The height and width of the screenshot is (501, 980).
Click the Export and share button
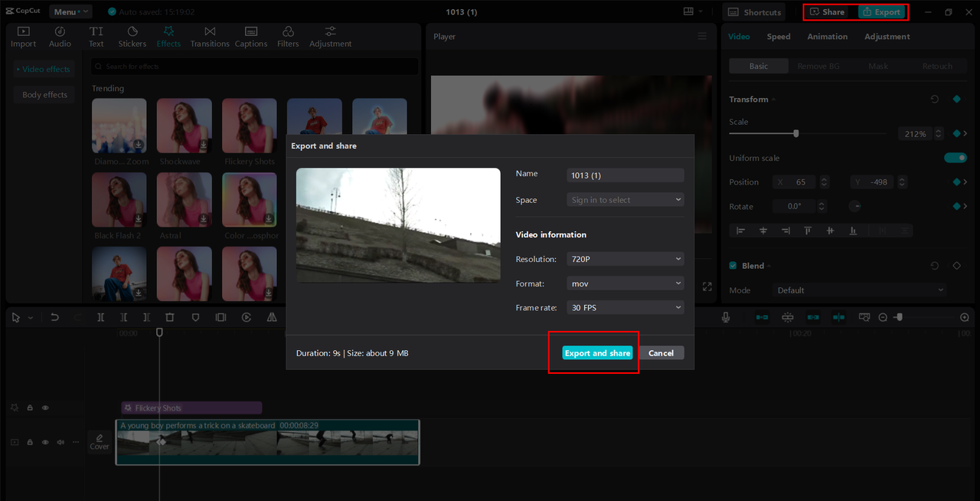(597, 353)
